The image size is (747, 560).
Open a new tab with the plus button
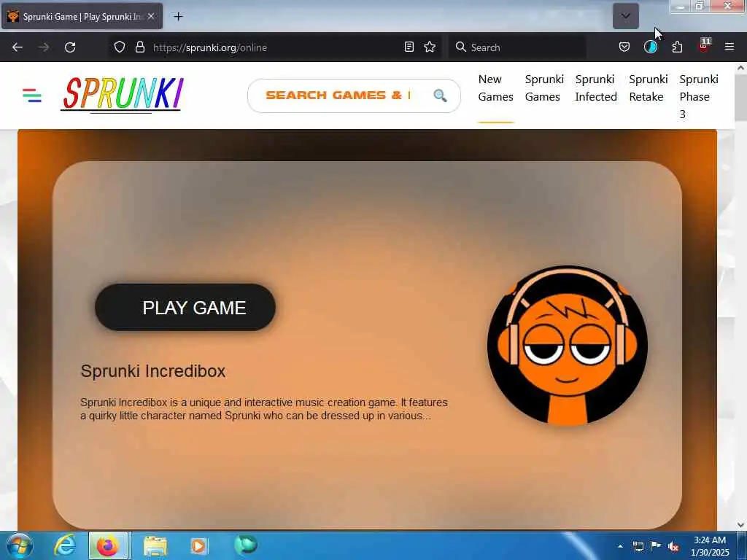pos(178,17)
